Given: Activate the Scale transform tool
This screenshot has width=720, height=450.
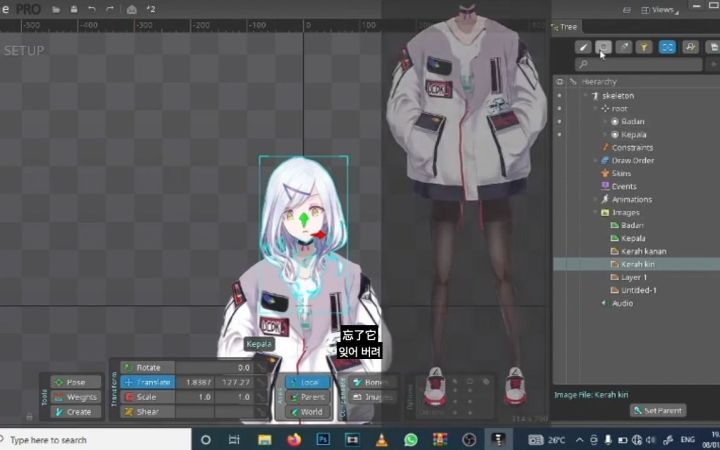Looking at the screenshot, I should 147,397.
